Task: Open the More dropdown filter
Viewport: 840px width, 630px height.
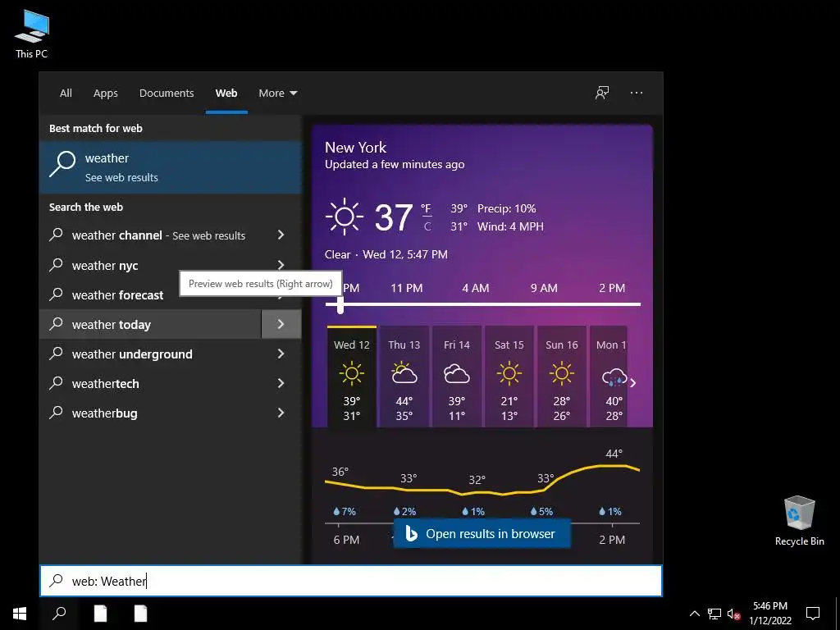Action: pos(277,93)
